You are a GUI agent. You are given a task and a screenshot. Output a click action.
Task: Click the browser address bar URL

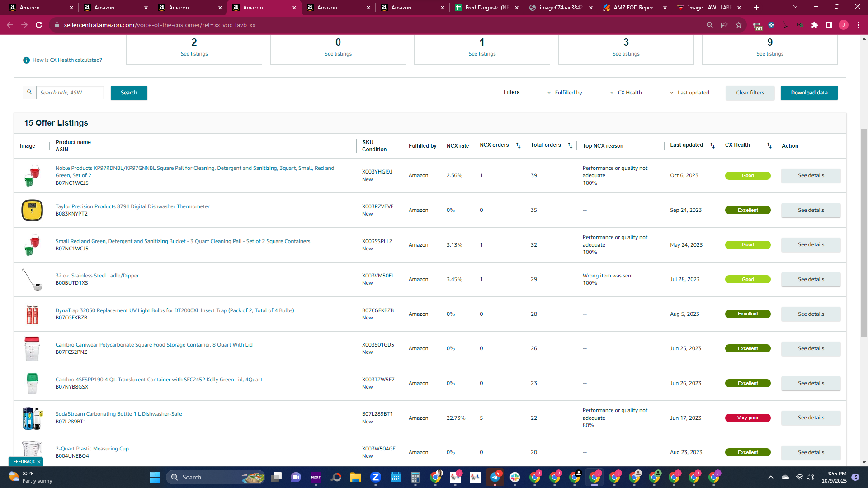click(x=160, y=25)
